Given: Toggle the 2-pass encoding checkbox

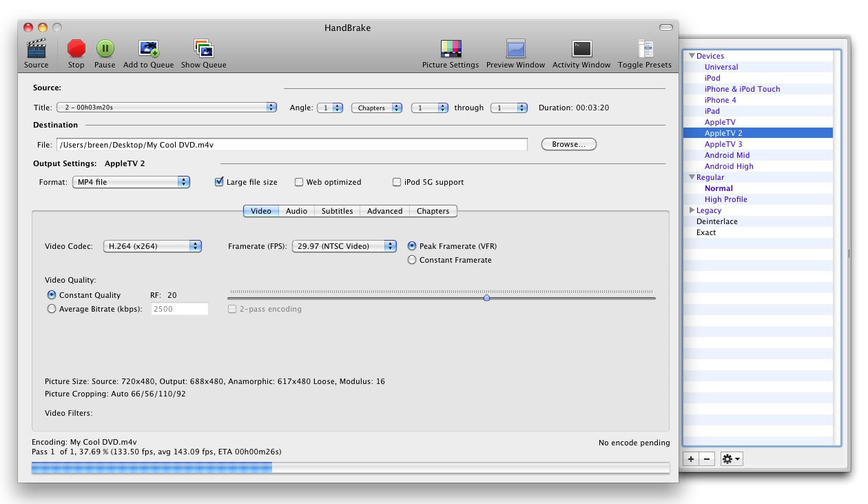Looking at the screenshot, I should click(233, 309).
